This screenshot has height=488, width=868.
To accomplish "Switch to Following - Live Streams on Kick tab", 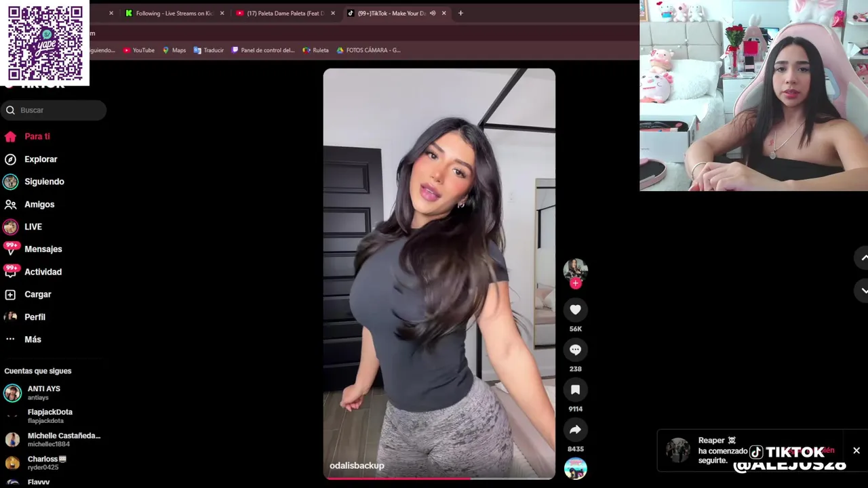I will click(174, 13).
